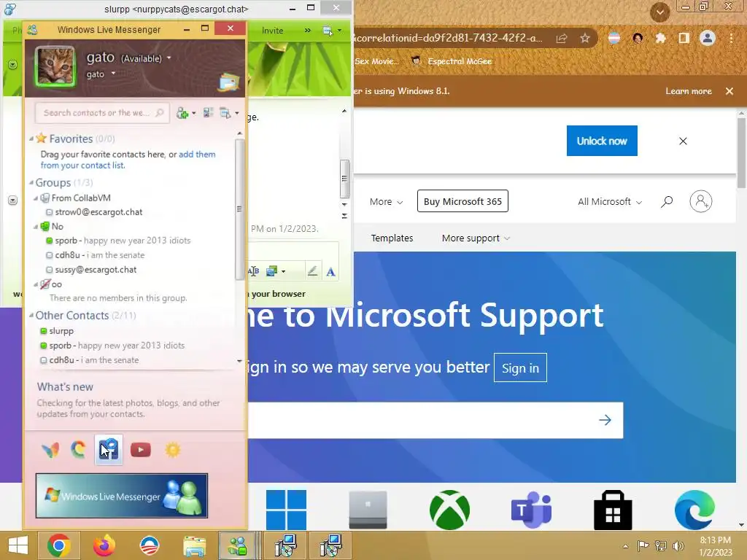Click the background picture icon in conversation
Viewport: 747px width, 560px height.
coord(272,271)
